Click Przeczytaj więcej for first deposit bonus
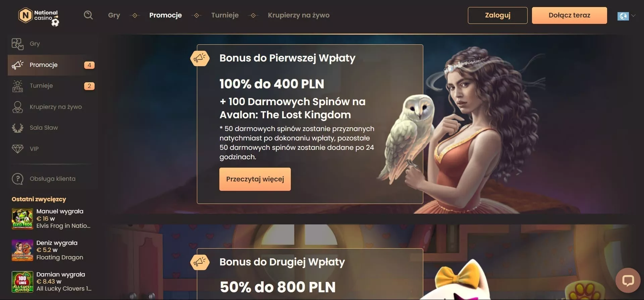This screenshot has width=644, height=300. [255, 179]
